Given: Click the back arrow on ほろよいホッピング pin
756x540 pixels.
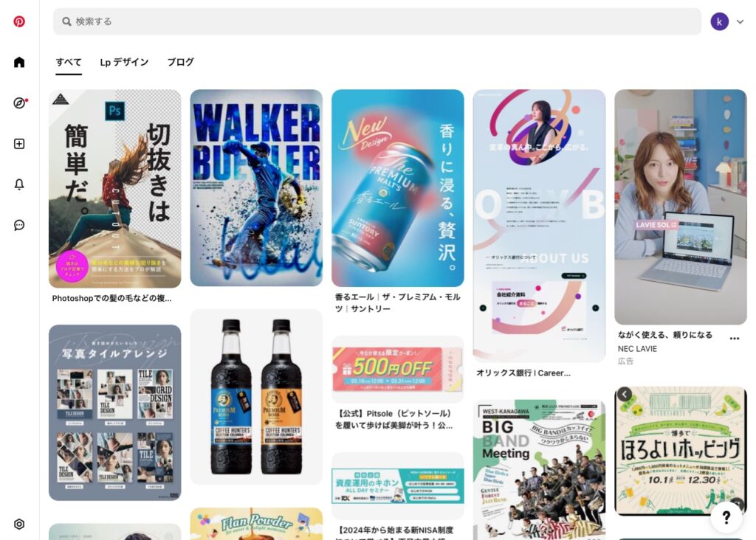Looking at the screenshot, I should tap(625, 394).
